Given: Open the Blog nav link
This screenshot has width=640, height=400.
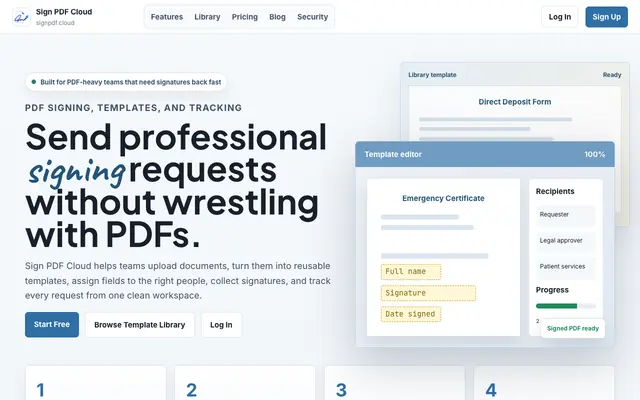Looking at the screenshot, I should pos(277,17).
